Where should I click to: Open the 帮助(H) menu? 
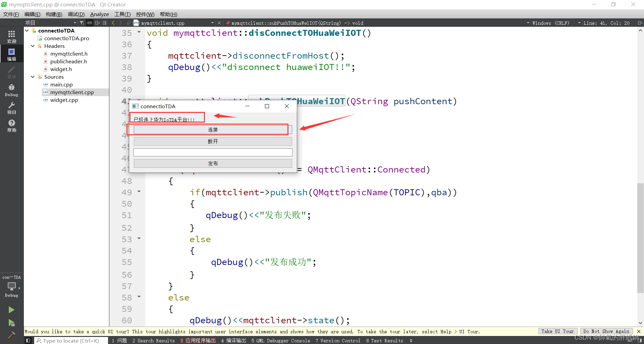point(168,14)
